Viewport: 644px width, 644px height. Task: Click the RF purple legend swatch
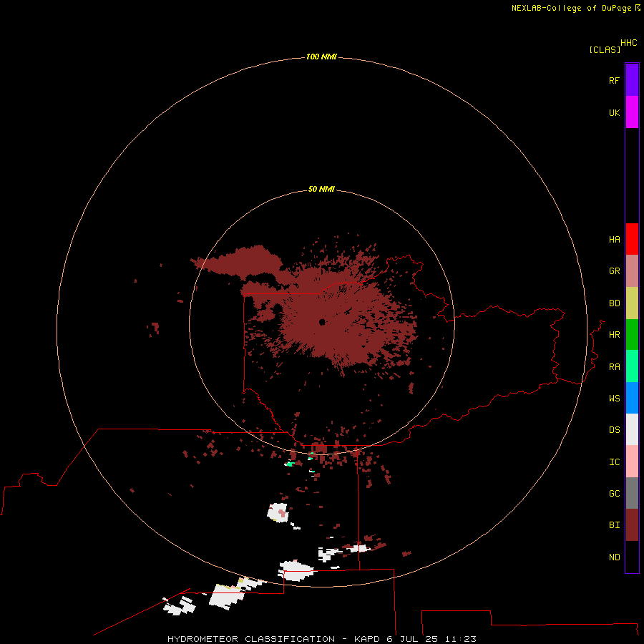pyautogui.click(x=632, y=80)
